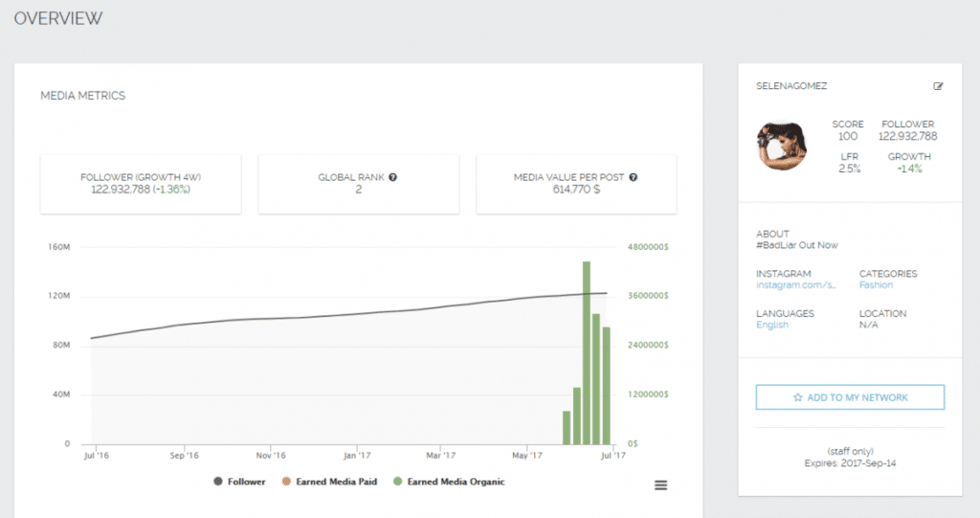Viewport: 980px width, 518px height.
Task: Select the Media Value Per Post card
Action: tap(576, 184)
